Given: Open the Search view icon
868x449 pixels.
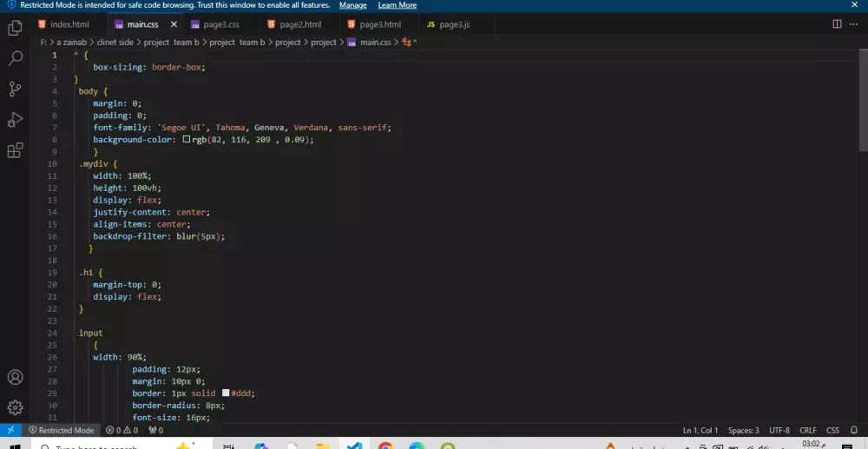Looking at the screenshot, I should [15, 58].
